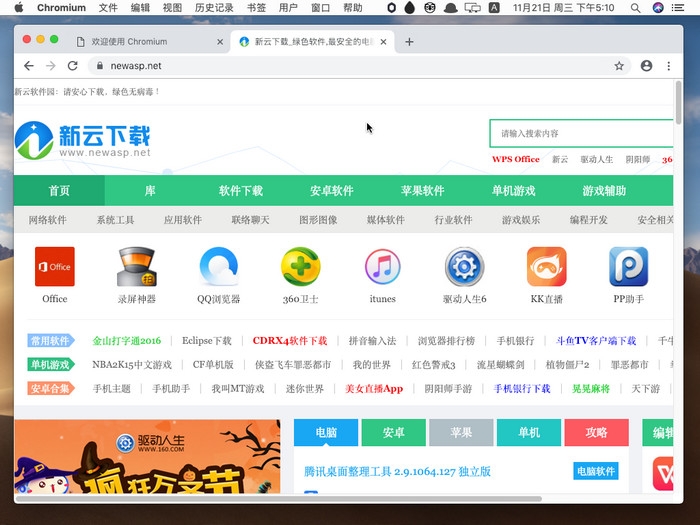Open Chromium's three-dot menu
Viewport: 700px width, 525px height.
pyautogui.click(x=669, y=66)
